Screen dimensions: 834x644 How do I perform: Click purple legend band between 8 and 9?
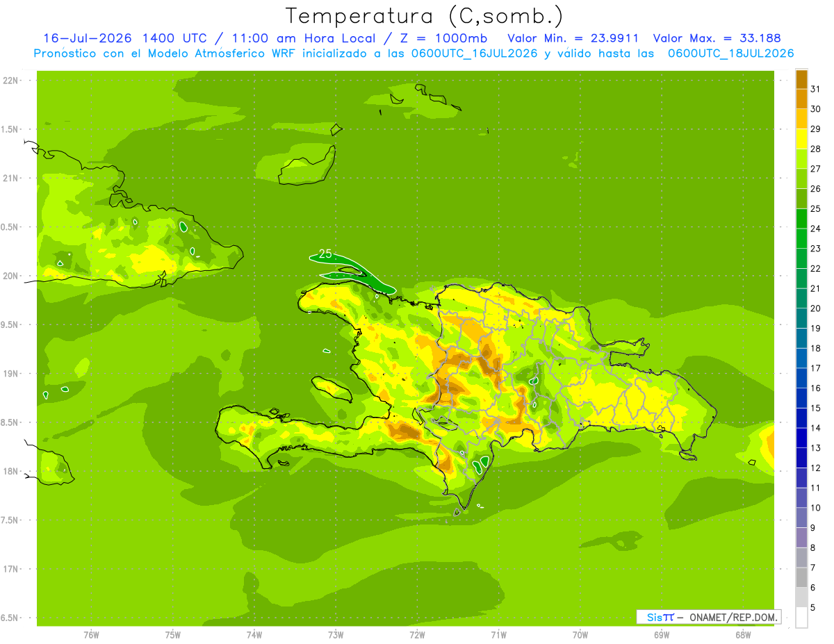[x=801, y=537]
